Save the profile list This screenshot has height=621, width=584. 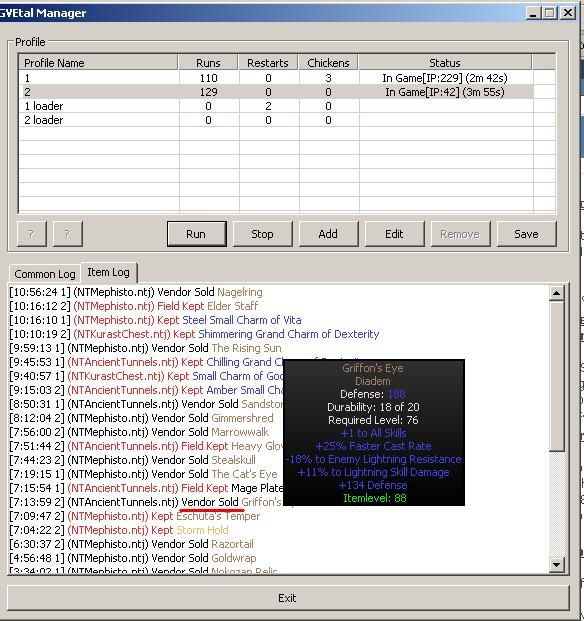[526, 234]
